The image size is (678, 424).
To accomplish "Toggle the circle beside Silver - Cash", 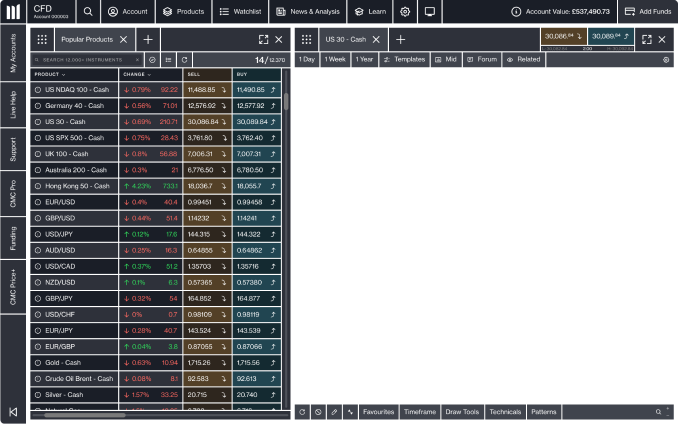I will coord(38,395).
